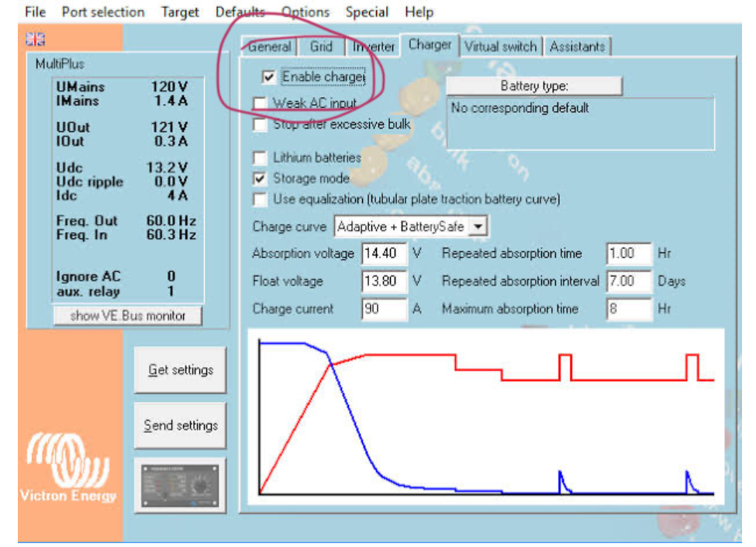The height and width of the screenshot is (547, 756).
Task: Switch to the Inverter tab
Action: pos(373,47)
